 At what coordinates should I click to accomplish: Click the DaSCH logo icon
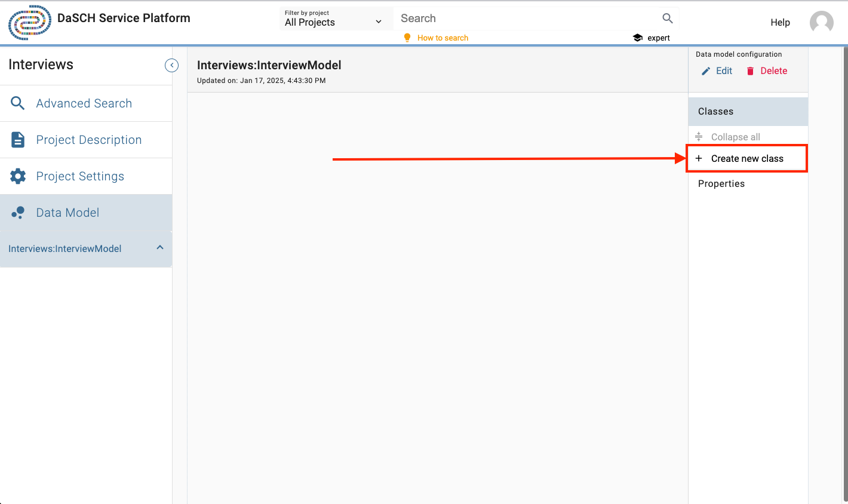(x=29, y=23)
